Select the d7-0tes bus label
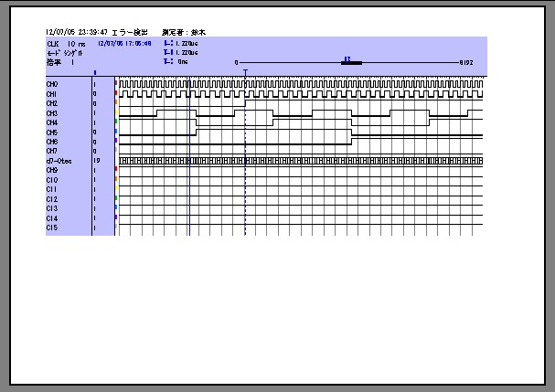The image size is (555, 392). pyautogui.click(x=59, y=161)
